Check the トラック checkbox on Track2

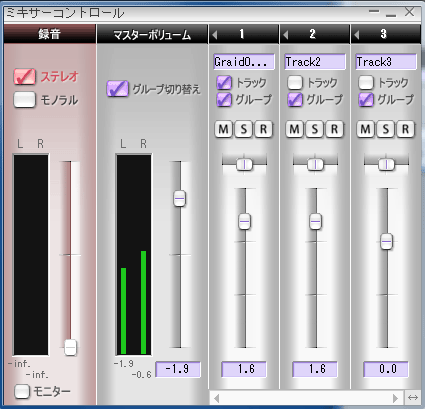coord(295,82)
